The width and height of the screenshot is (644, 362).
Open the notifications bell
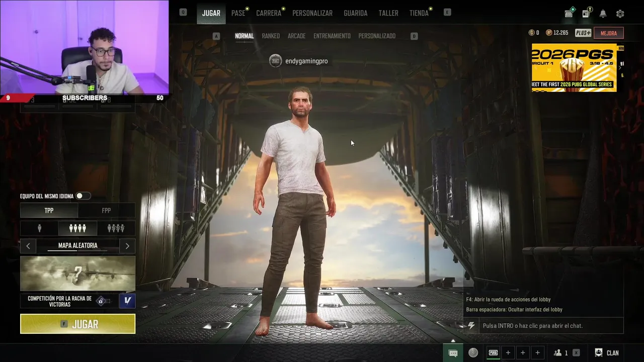pos(603,14)
